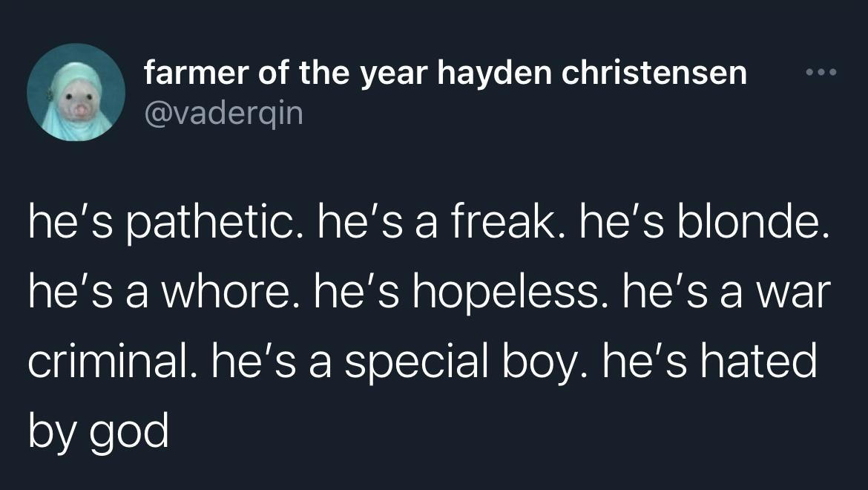
Task: Open the "farmer of the year hayden christensen" profile
Action: point(444,73)
